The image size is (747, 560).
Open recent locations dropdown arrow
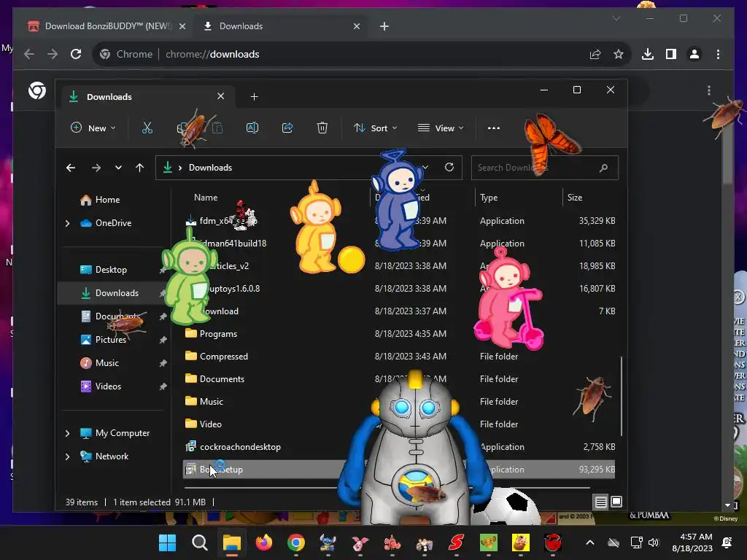click(118, 168)
